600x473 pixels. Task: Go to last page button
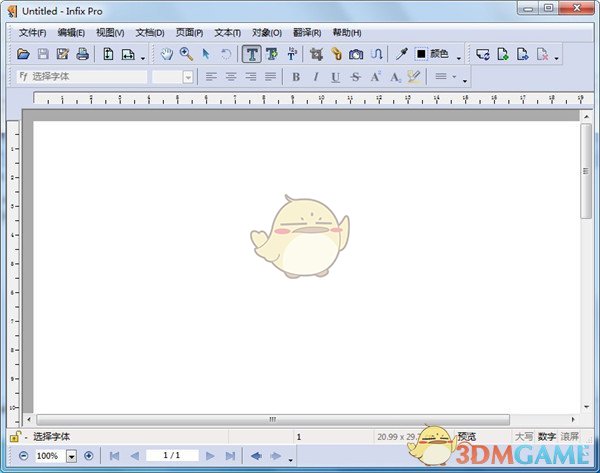230,456
